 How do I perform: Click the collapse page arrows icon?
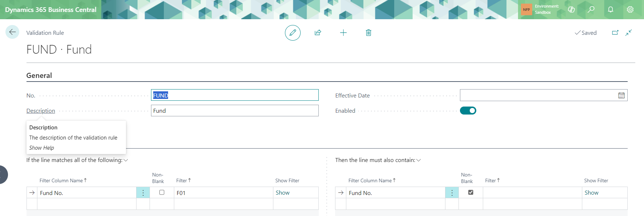(629, 33)
